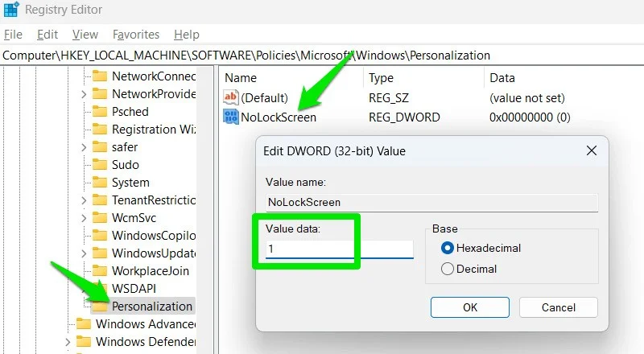Select the Personalization folder icon
Viewport: 644px width, 354px height.
click(100, 306)
